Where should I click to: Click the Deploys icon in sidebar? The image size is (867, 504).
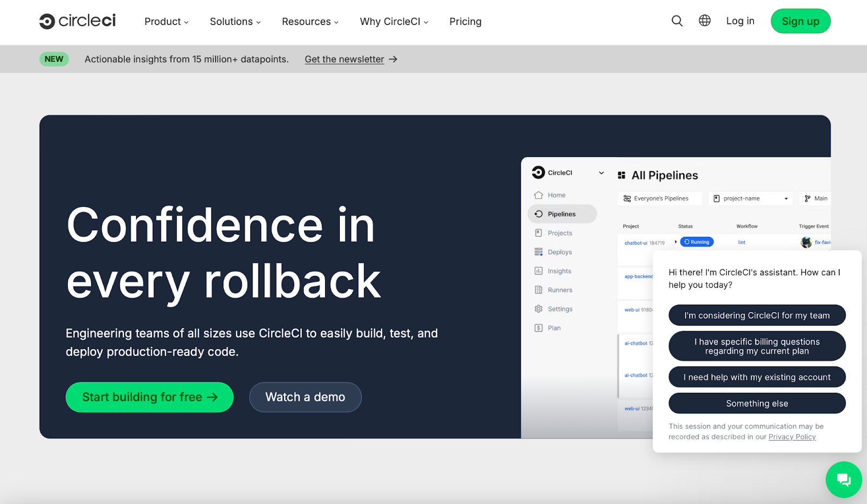(x=538, y=252)
